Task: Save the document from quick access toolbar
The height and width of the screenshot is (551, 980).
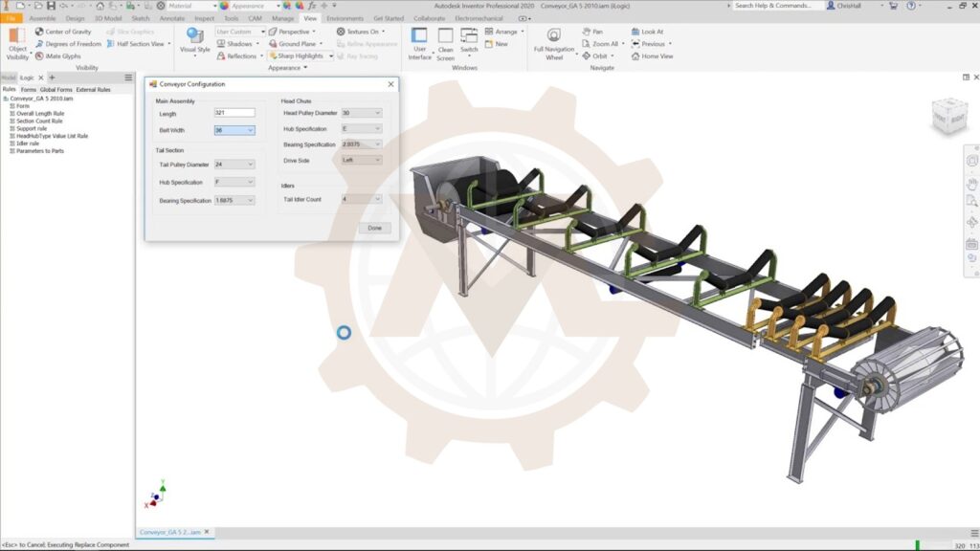Action: 51,6
